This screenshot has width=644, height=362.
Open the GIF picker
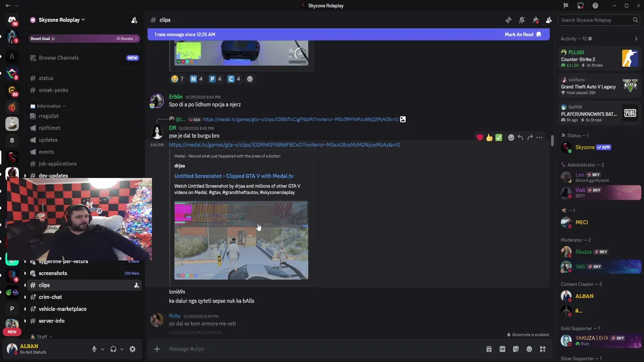click(502, 349)
